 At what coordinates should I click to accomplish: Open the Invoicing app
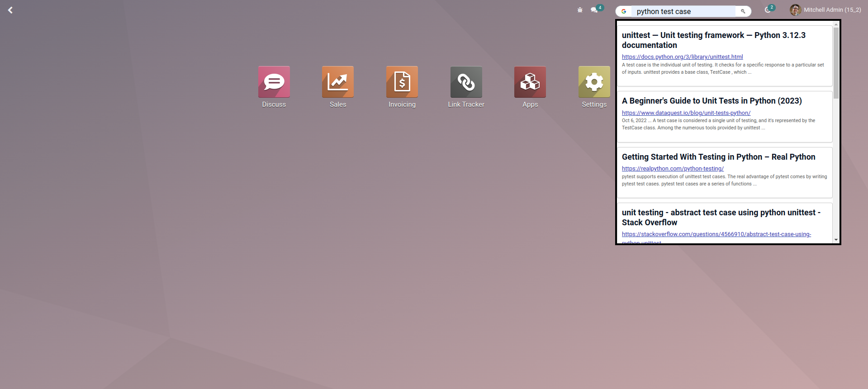pos(402,87)
